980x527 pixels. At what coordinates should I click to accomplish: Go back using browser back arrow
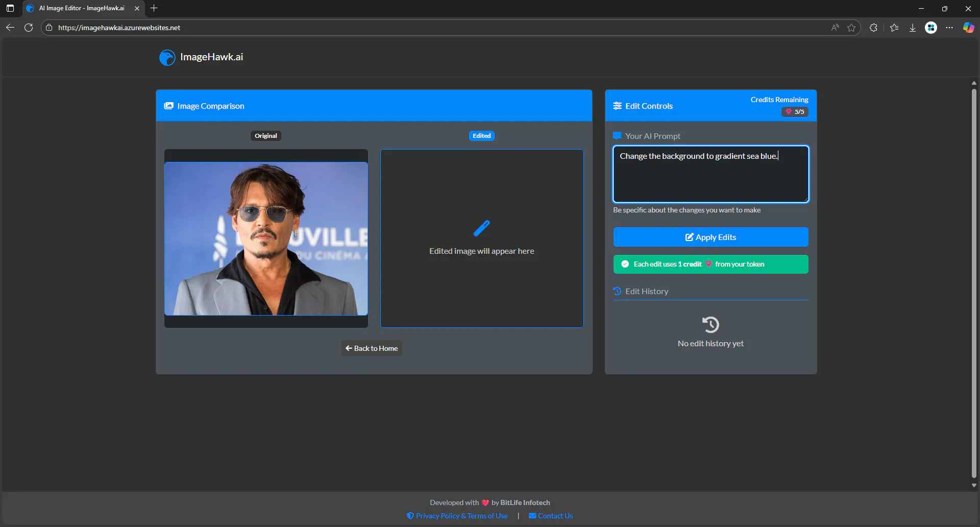tap(10, 28)
